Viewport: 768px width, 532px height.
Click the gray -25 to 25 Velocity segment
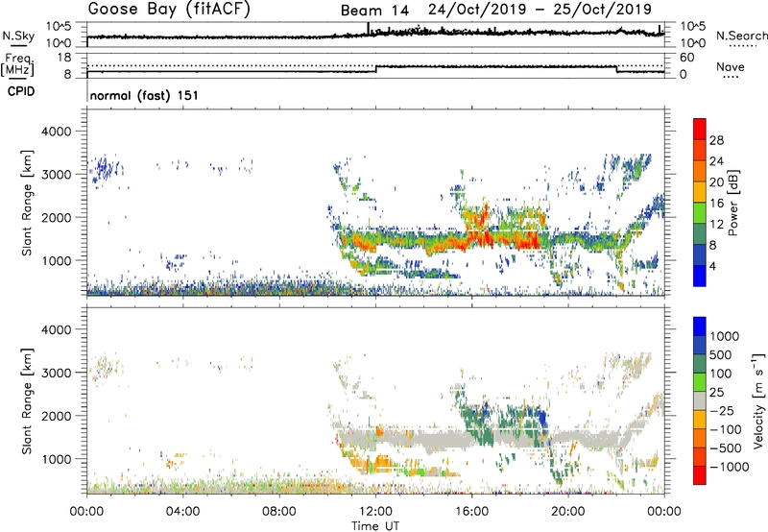700,401
